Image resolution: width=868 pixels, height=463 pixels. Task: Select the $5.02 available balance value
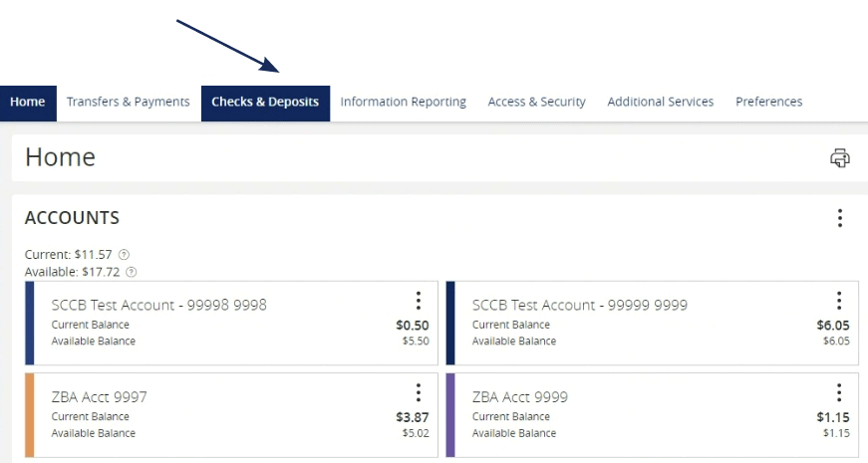pyautogui.click(x=416, y=432)
